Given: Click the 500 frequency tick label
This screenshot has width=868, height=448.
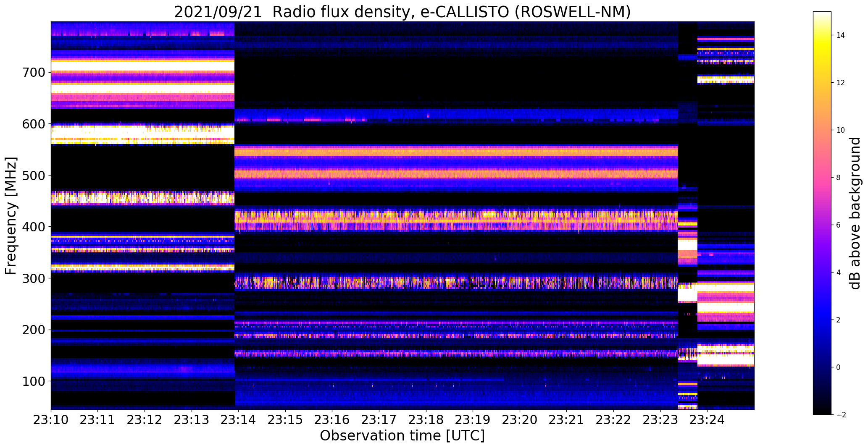Looking at the screenshot, I should click(33, 176).
